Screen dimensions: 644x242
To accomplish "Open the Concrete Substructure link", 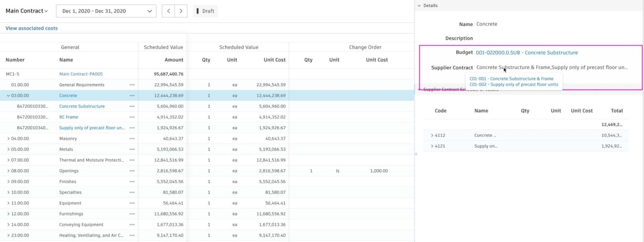I will [82, 106].
